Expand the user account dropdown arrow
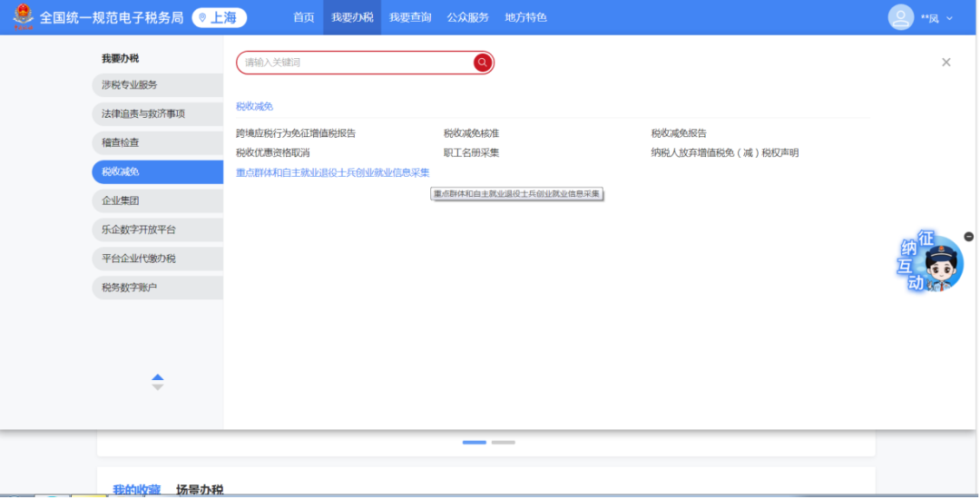The height and width of the screenshot is (498, 980). 949,18
